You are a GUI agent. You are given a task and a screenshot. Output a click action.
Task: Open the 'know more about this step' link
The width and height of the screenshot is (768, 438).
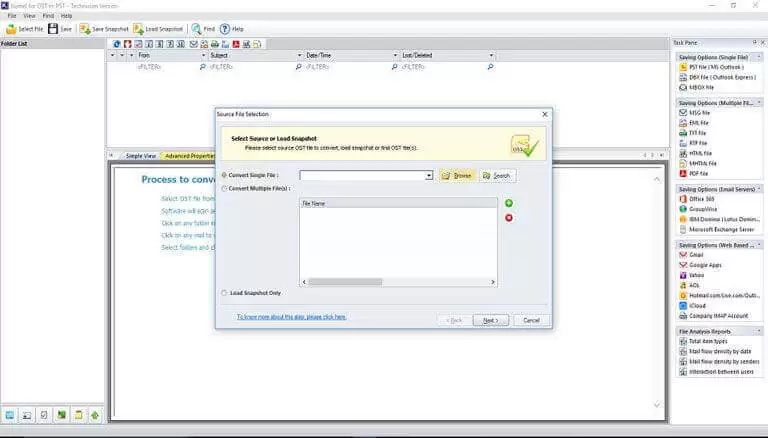point(291,316)
